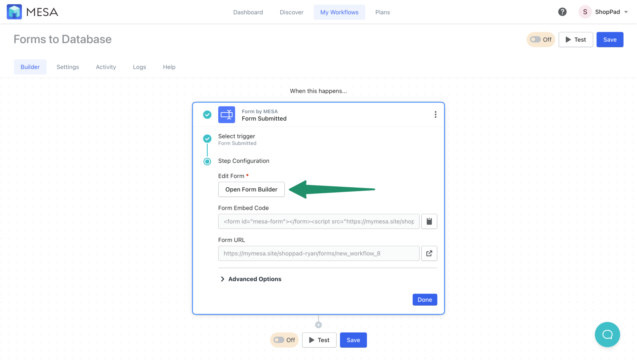Open the live chat widget
Image resolution: width=637 pixels, height=364 pixels.
pyautogui.click(x=607, y=334)
